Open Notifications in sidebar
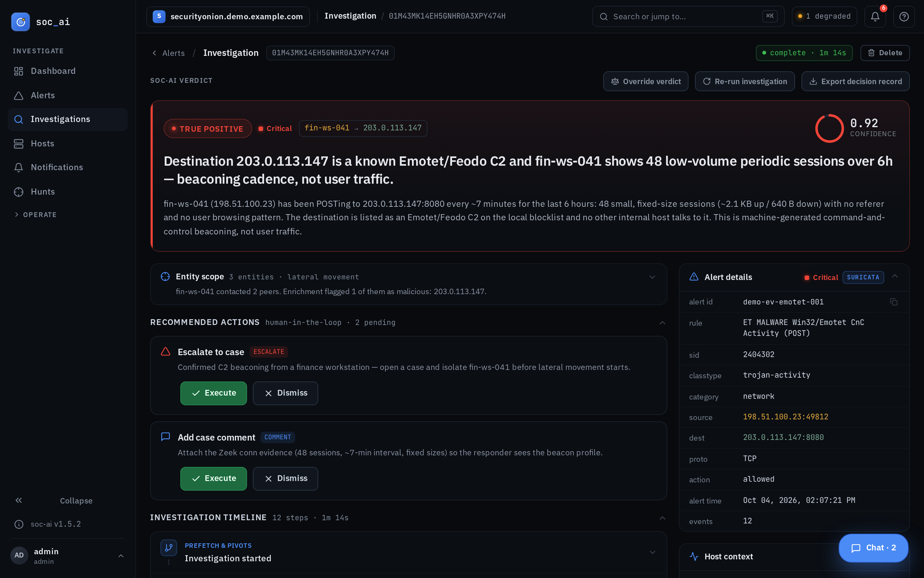The image size is (924, 578). [68, 167]
